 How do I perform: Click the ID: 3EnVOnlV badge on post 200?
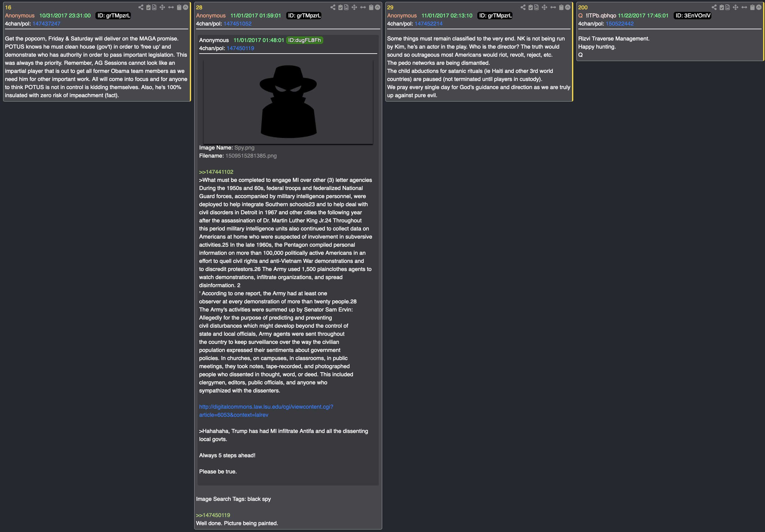693,16
